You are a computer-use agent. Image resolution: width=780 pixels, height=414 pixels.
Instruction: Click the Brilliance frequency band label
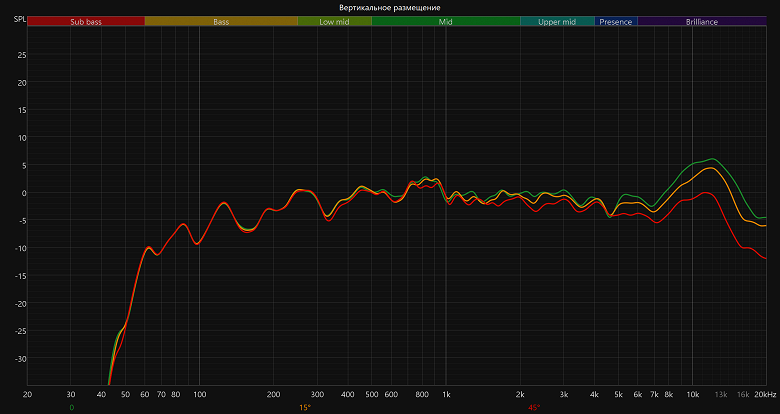point(702,21)
